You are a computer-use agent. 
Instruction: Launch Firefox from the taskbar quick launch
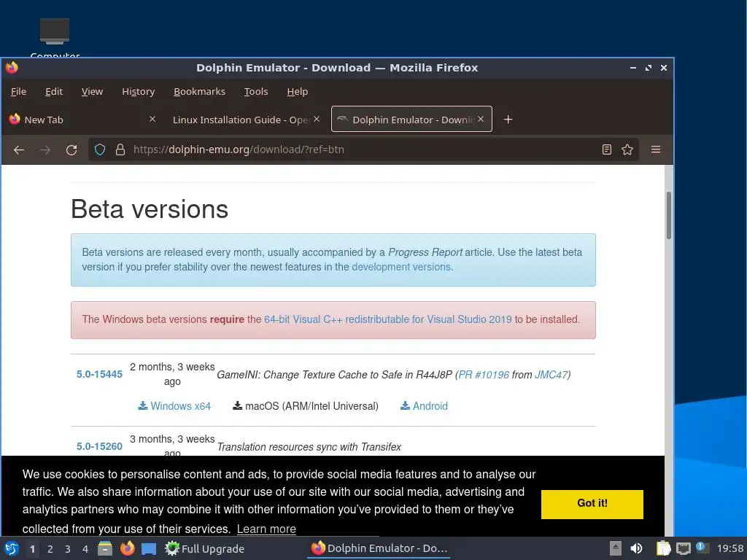[x=127, y=548]
